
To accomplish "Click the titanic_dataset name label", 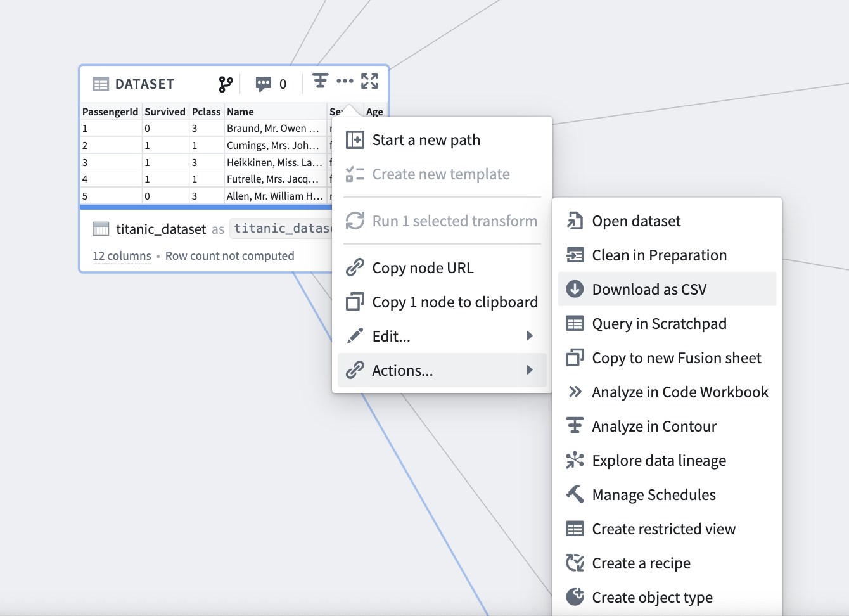I will click(161, 229).
